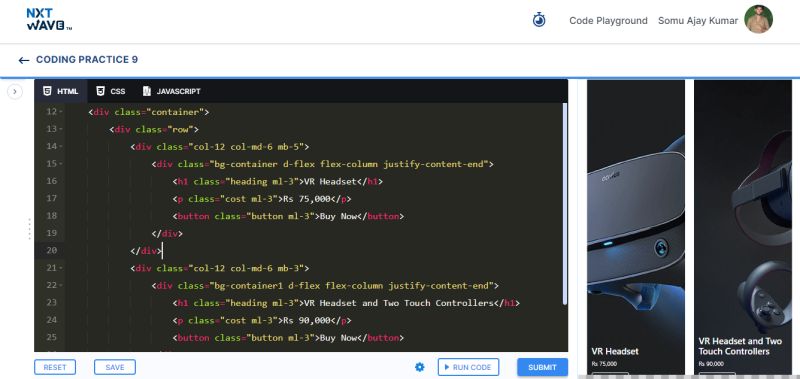Open the stopwatch timer icon
The image size is (800, 379).
point(539,20)
